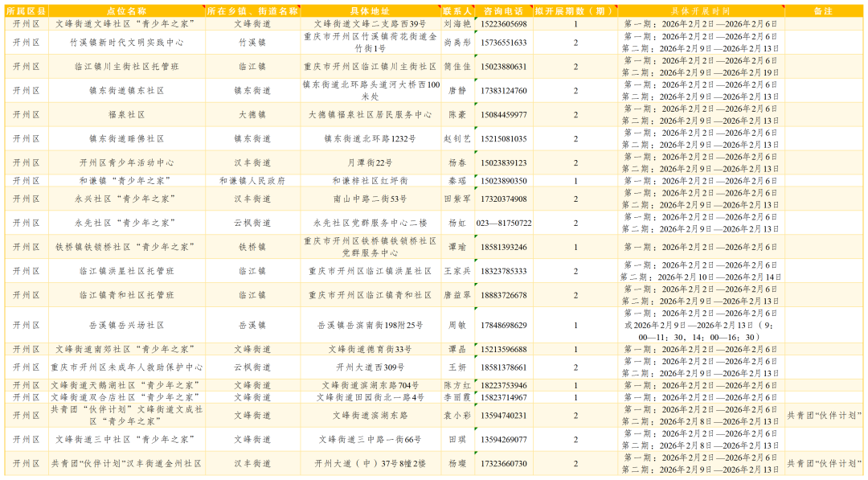Viewport: 868px width, 480px height.
Task: Click the contact name 王家兵
Action: (457, 271)
